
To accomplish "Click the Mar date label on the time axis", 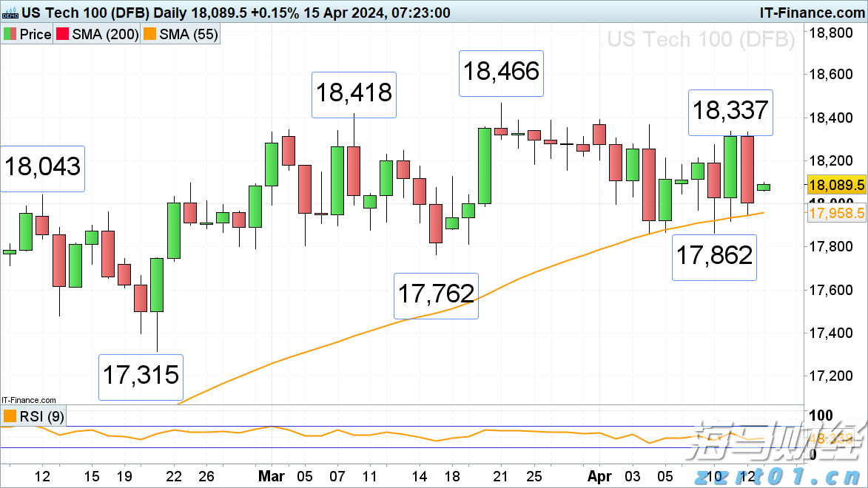I will tap(272, 477).
